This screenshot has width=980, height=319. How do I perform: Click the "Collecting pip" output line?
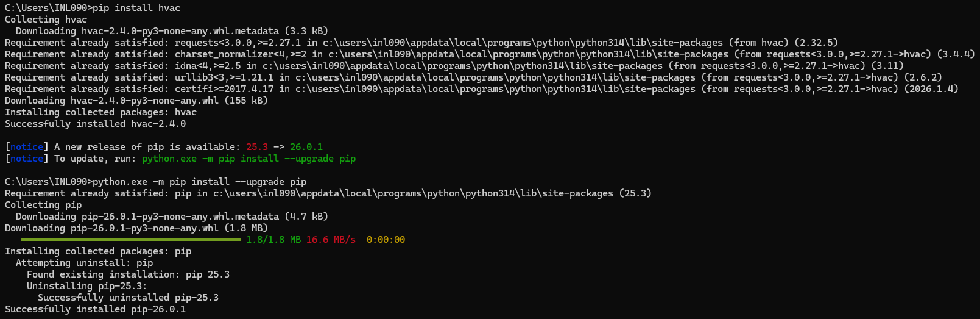43,205
